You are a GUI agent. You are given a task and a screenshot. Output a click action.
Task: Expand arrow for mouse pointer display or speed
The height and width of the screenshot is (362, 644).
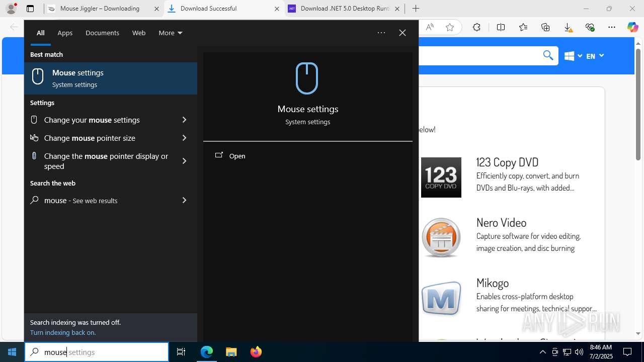pos(184,161)
